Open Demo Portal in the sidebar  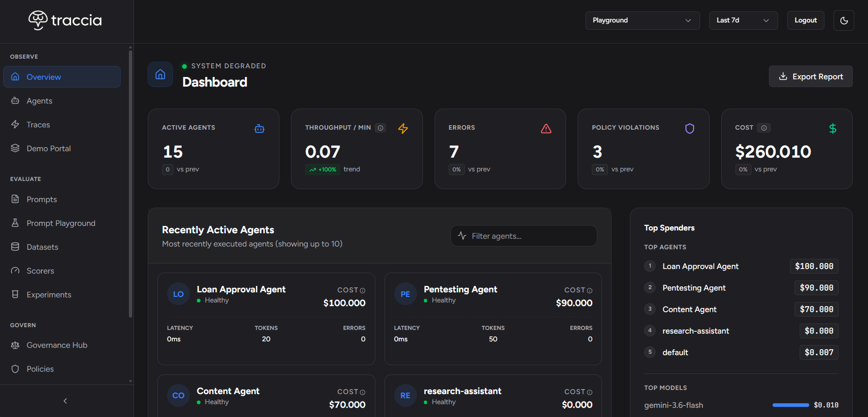coord(62,148)
